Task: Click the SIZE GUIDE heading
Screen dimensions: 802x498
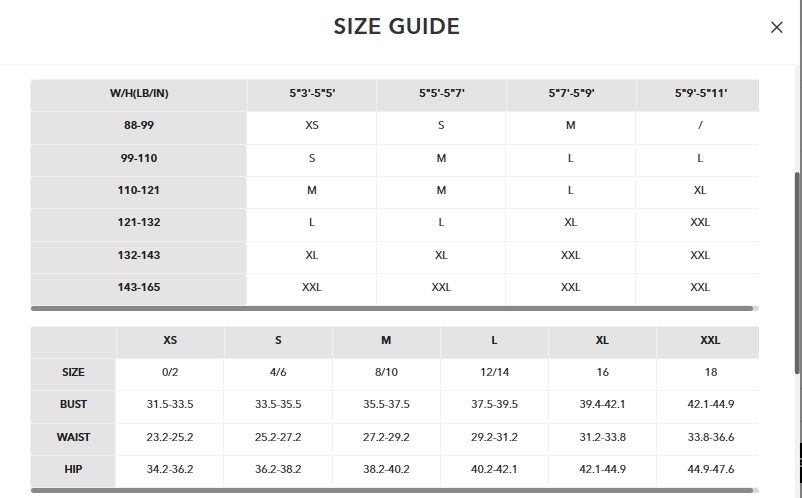Action: coord(397,27)
